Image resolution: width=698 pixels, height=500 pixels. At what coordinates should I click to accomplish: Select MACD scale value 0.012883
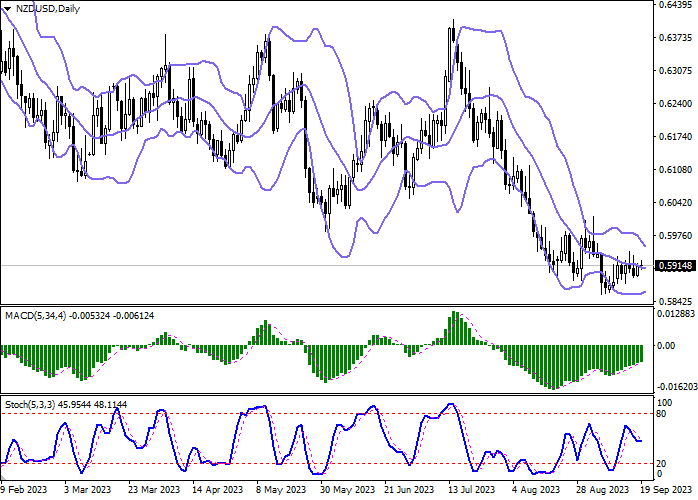click(x=676, y=313)
